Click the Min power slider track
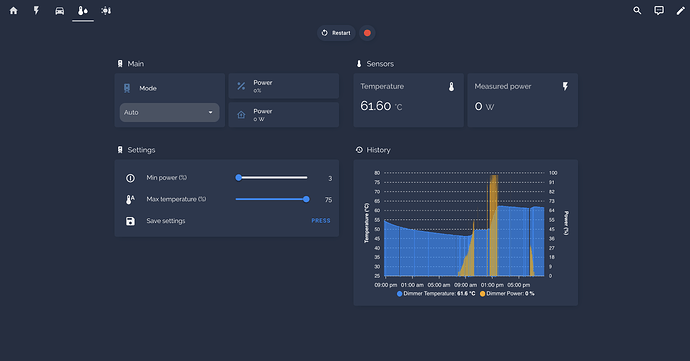 tap(272, 178)
